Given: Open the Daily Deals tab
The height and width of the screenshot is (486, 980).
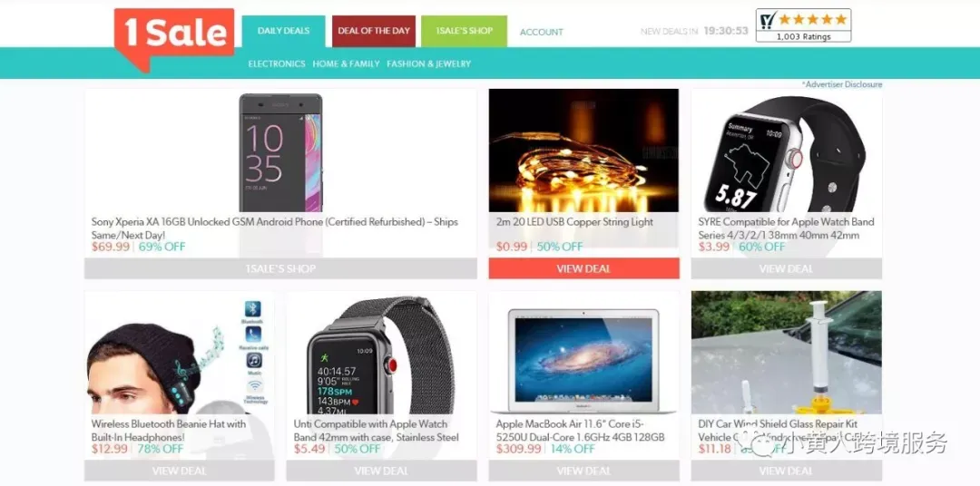Looking at the screenshot, I should [x=283, y=31].
